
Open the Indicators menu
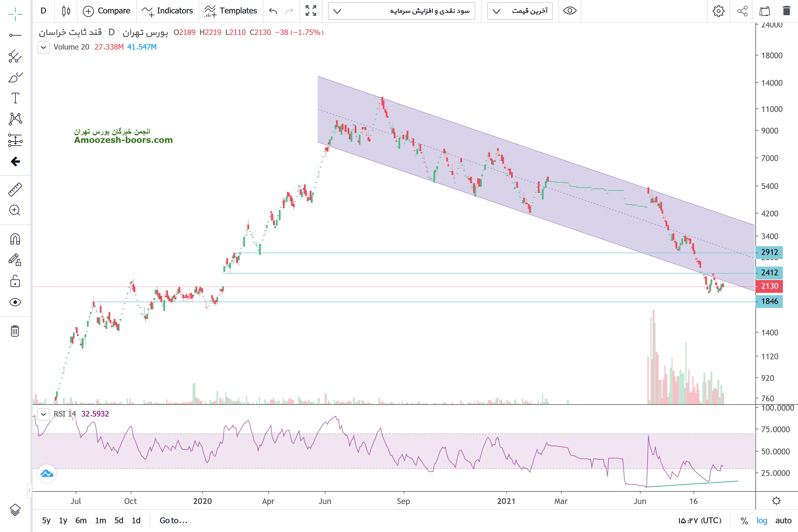[168, 11]
